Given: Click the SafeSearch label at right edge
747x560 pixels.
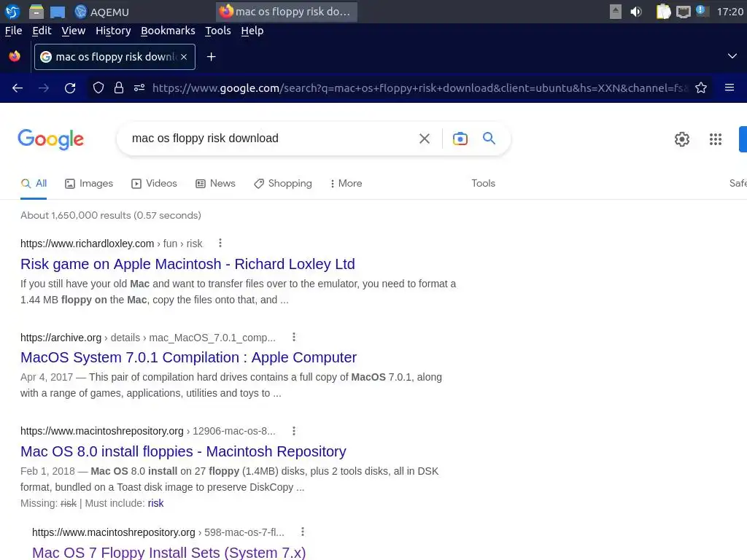Looking at the screenshot, I should pyautogui.click(x=738, y=183).
